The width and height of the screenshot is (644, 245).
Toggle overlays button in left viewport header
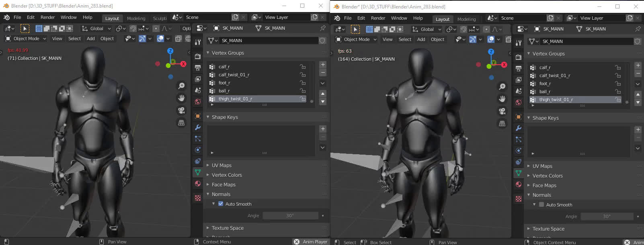pyautogui.click(x=160, y=39)
